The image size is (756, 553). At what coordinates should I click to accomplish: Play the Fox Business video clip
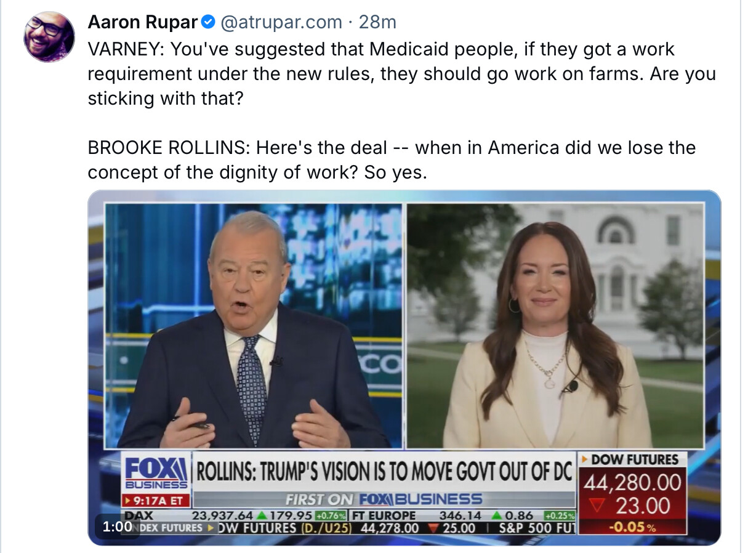[x=404, y=368]
